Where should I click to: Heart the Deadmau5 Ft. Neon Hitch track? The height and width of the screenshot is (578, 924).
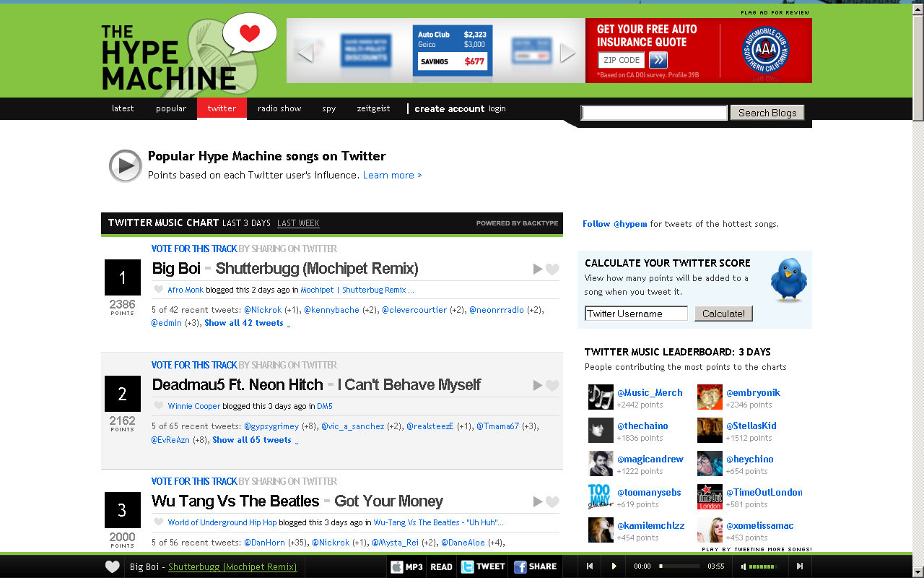click(x=552, y=386)
